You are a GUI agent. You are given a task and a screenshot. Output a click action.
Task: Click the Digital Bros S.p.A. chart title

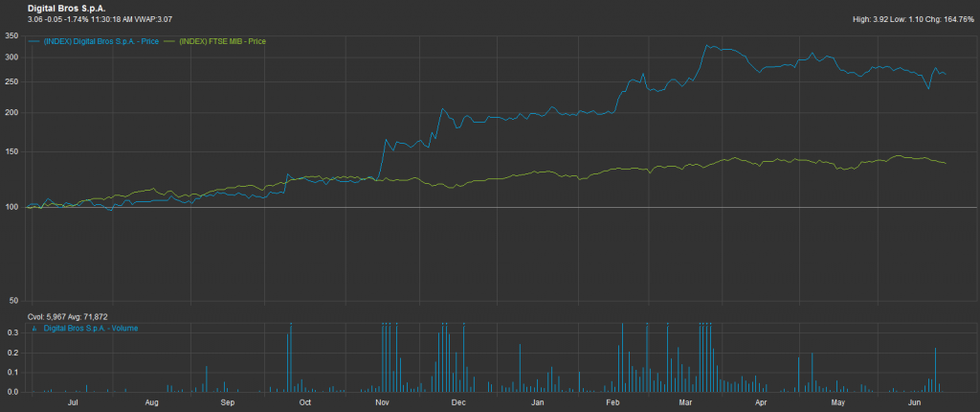(66, 9)
